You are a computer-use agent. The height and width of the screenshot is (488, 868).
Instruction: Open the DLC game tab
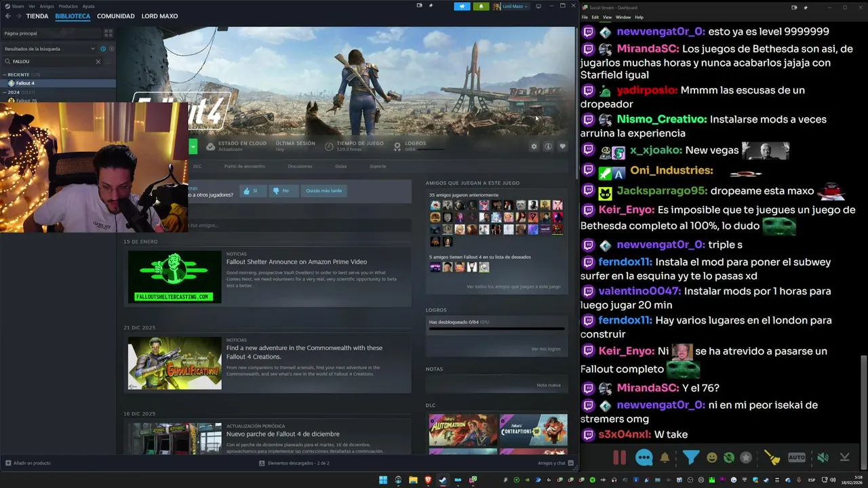(197, 166)
